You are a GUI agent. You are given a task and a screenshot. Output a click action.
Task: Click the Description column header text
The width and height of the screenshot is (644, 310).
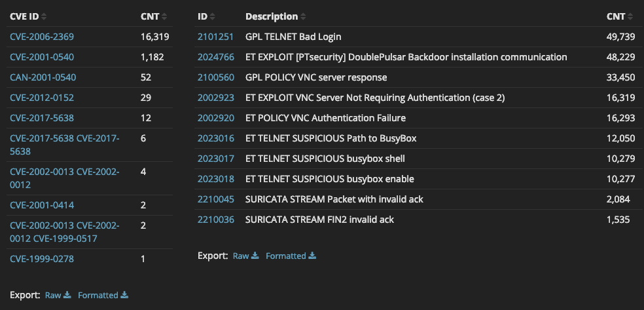point(272,17)
